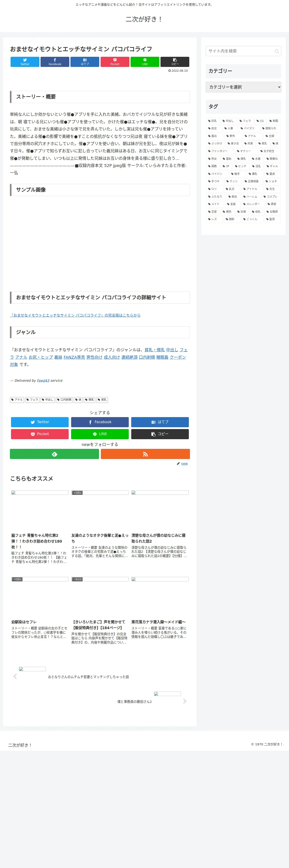The height and width of the screenshot is (868, 289).
Task: Share via LINE using the top button
Action: [x=145, y=62]
